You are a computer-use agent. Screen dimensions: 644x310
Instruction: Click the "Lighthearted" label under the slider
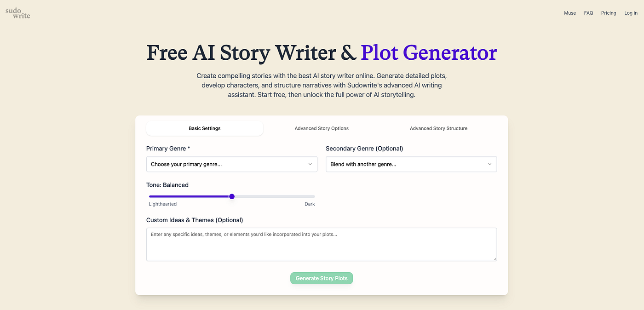click(x=163, y=204)
